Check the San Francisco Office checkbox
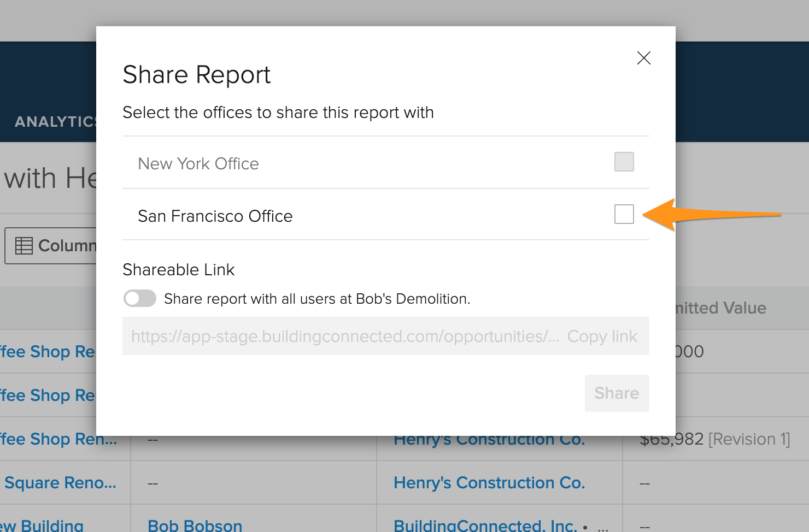 [x=624, y=214]
